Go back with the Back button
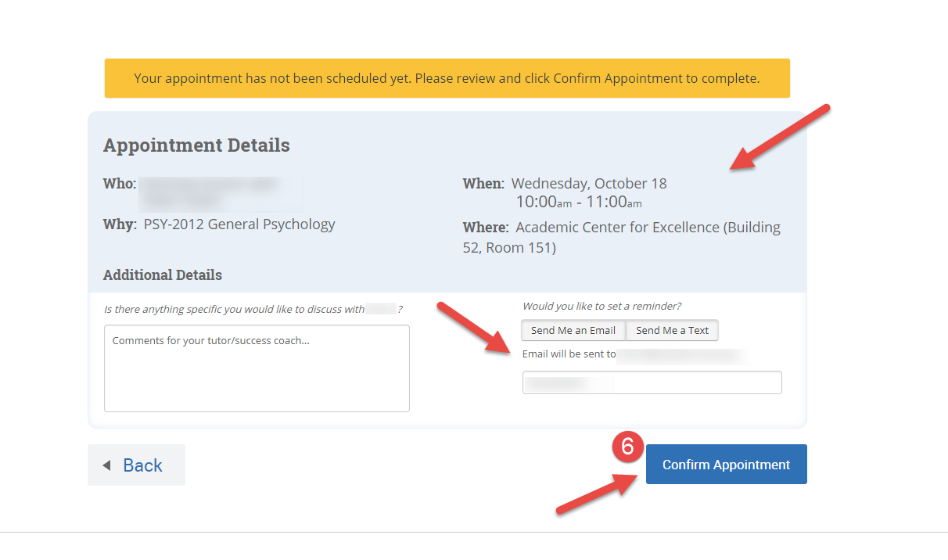 pos(136,465)
